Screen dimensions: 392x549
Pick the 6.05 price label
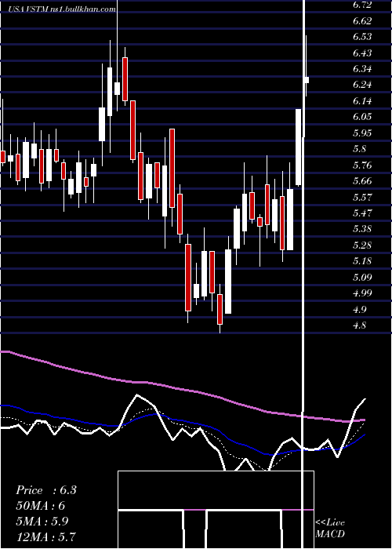[362, 118]
